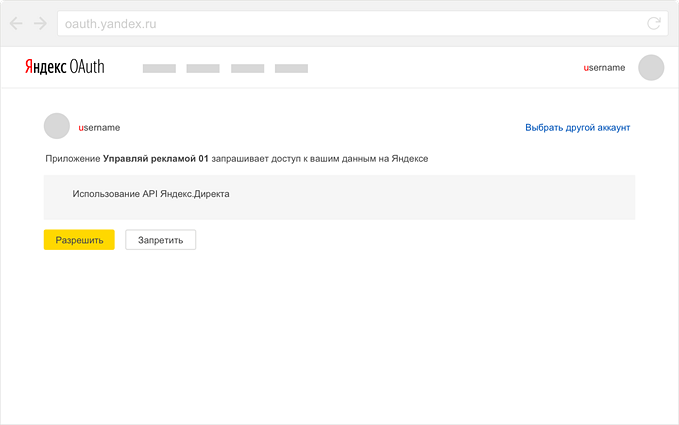Click the browser forward arrow
Viewport: 679px width, 425px height.
tap(40, 23)
